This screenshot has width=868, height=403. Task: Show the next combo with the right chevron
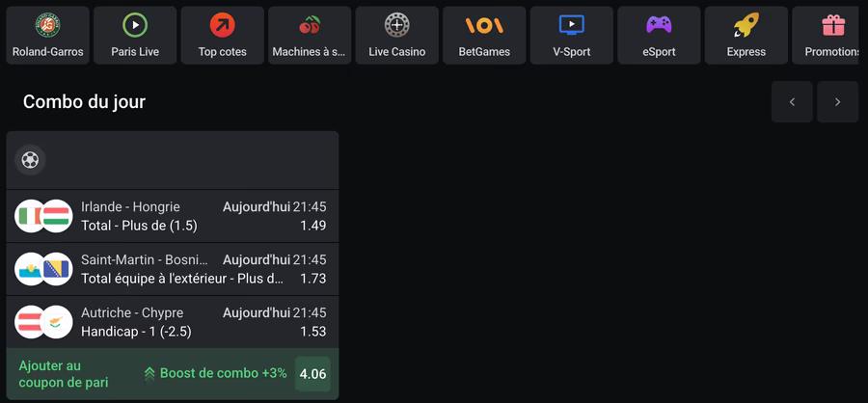837,102
